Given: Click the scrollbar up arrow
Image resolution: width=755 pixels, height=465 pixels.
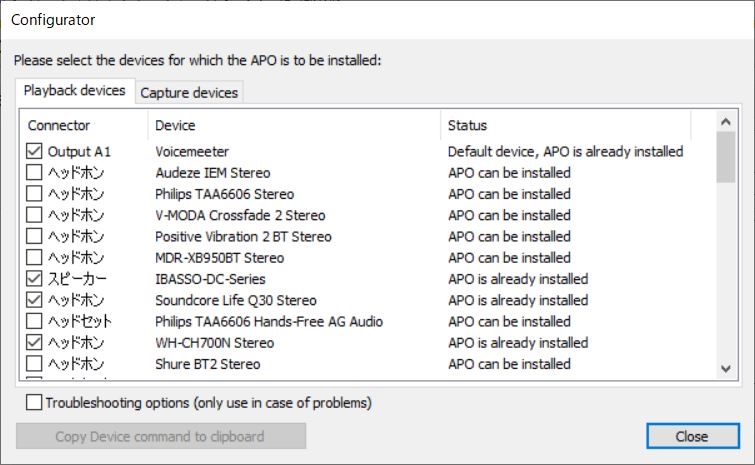Looking at the screenshot, I should tap(726, 121).
